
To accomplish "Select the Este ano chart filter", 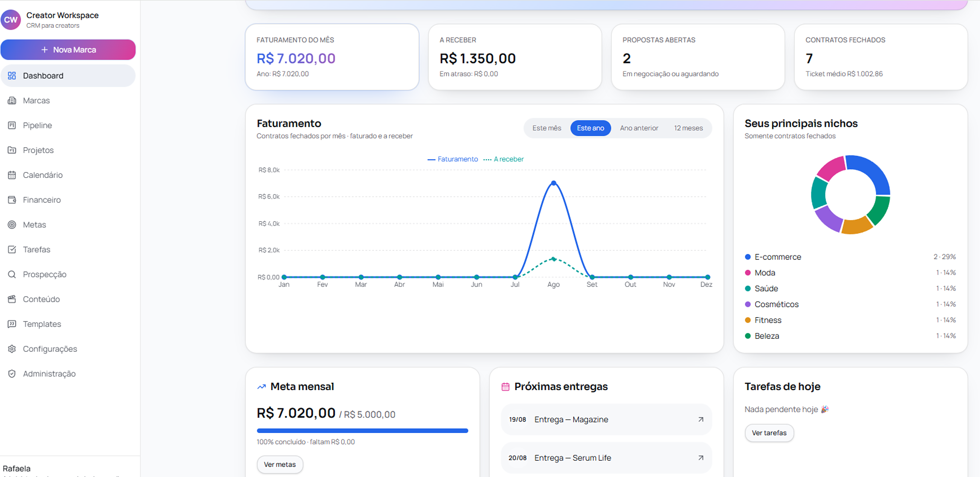I will pos(590,128).
